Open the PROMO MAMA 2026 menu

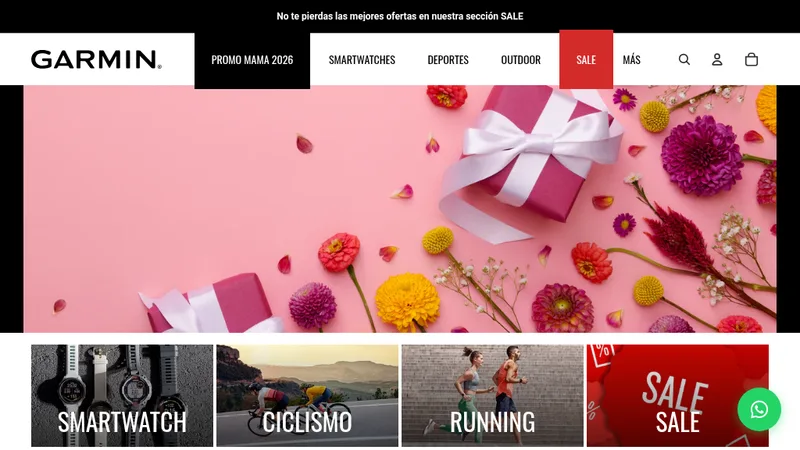[252, 60]
